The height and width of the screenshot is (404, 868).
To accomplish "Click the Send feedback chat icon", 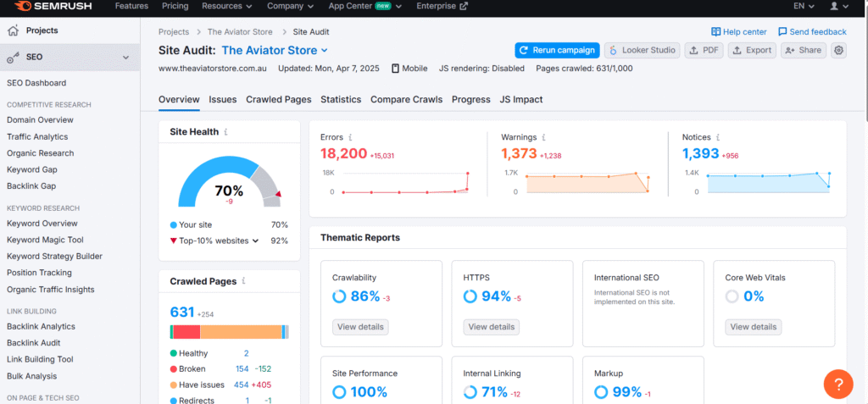I will [x=782, y=32].
